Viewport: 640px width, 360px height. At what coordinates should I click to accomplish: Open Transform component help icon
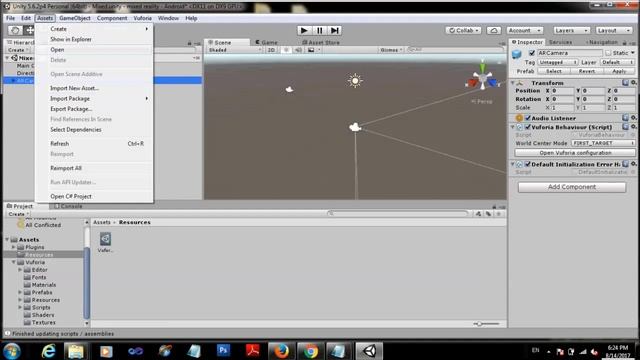coord(625,83)
